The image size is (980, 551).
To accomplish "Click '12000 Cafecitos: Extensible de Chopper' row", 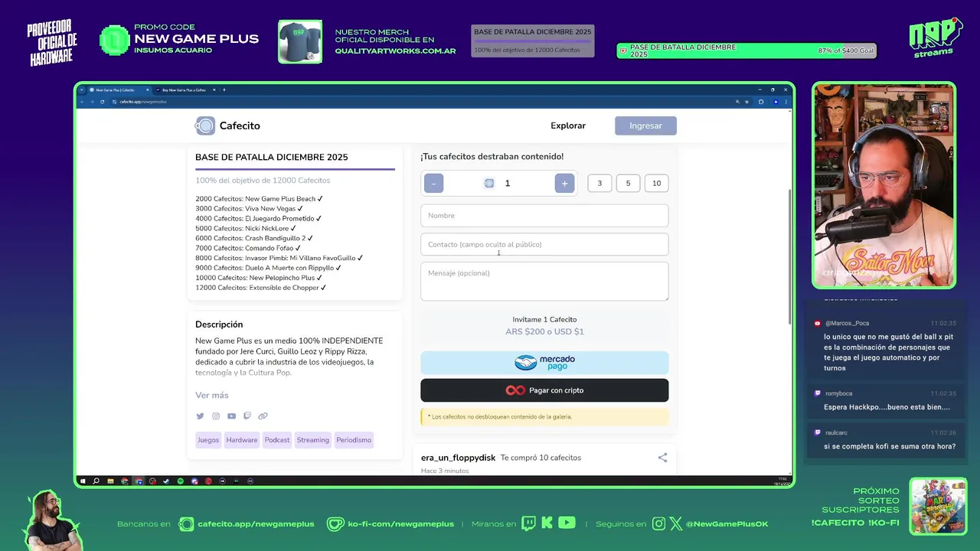I will click(261, 288).
